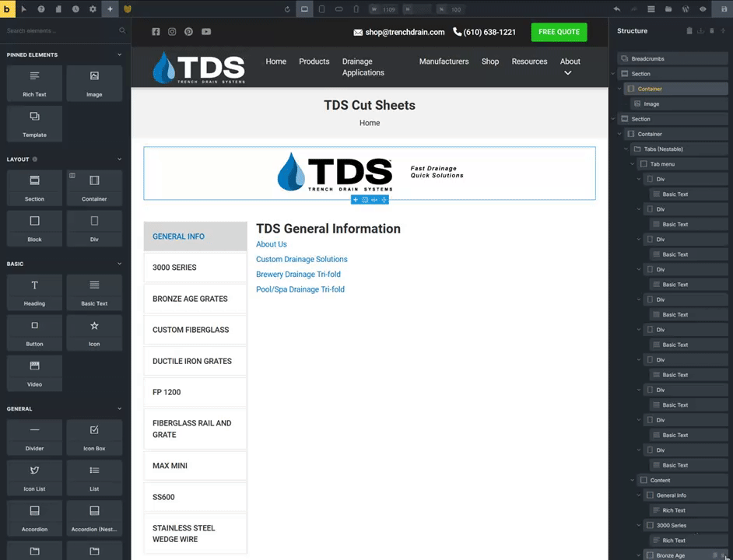Collapse the General Info tree node
Image resolution: width=733 pixels, height=560 pixels.
pyautogui.click(x=639, y=495)
